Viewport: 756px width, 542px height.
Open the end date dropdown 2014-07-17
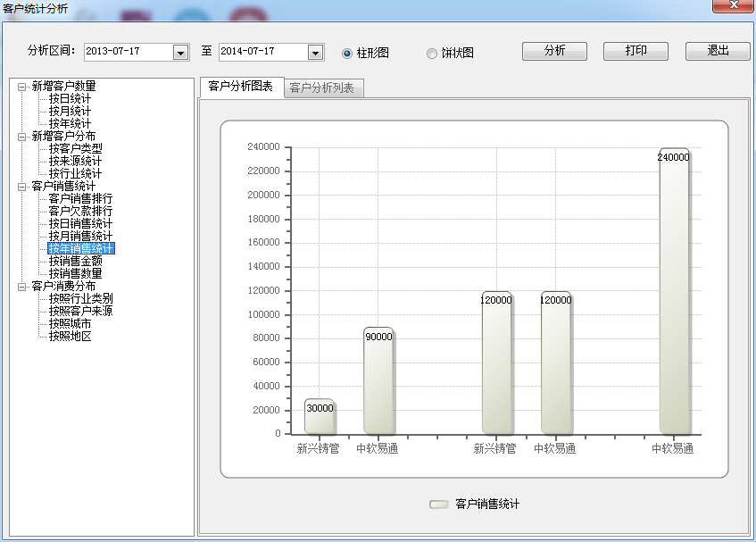coord(315,53)
